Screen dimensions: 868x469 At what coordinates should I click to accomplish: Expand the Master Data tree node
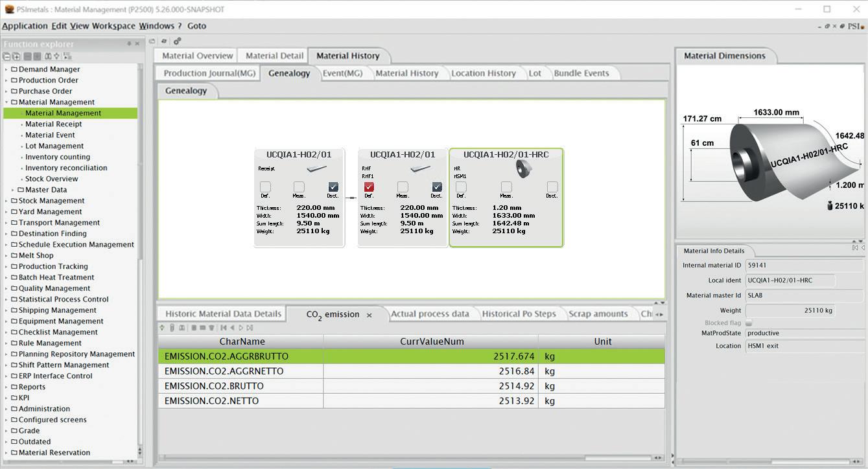pos(13,190)
